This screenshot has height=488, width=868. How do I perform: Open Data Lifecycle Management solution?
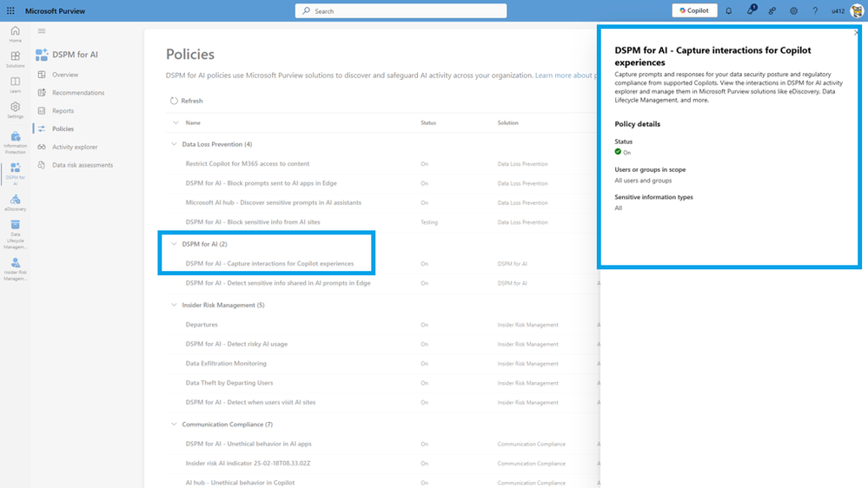click(x=15, y=234)
